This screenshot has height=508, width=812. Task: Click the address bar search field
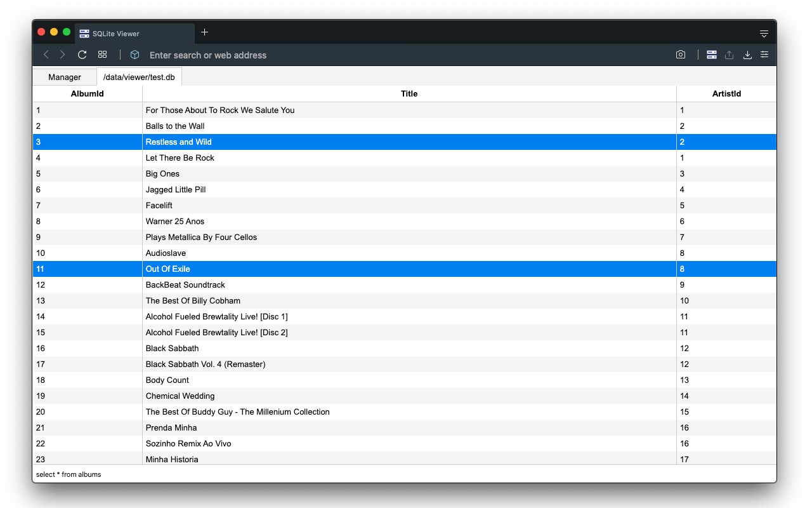coord(406,55)
